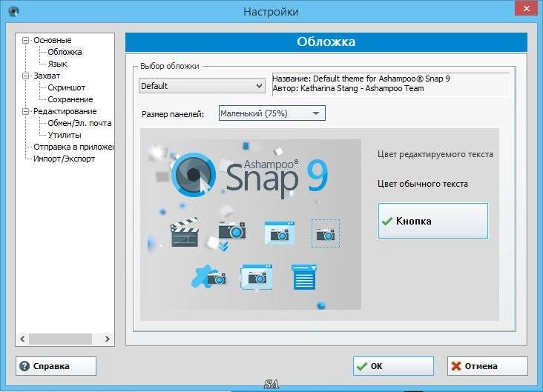Click the app icon in title bar
This screenshot has height=392, width=543.
pos(13,12)
